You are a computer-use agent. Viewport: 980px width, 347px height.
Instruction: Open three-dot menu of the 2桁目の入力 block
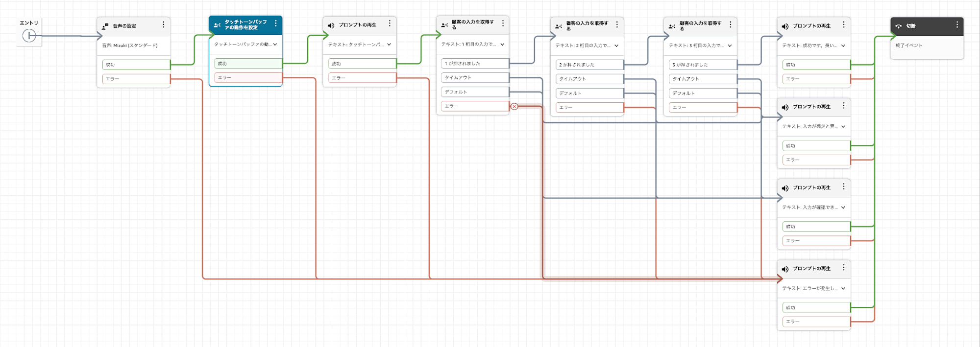tap(617, 24)
